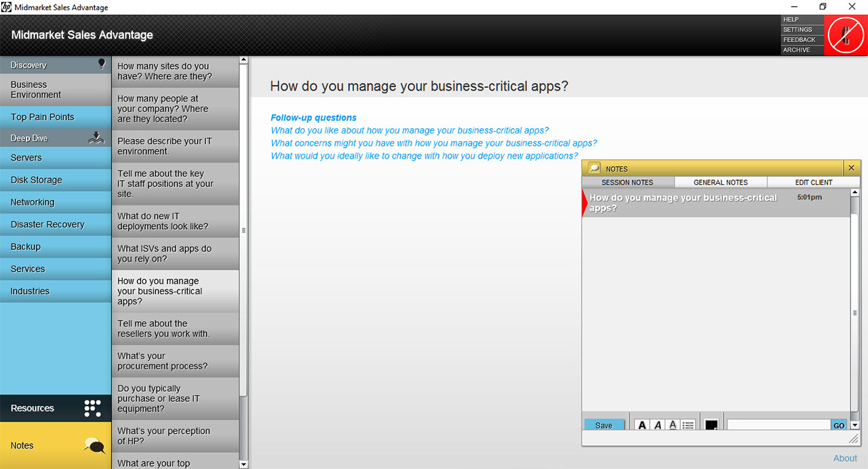This screenshot has width=868, height=469.
Task: Open Disaster Recovery category
Action: point(56,224)
